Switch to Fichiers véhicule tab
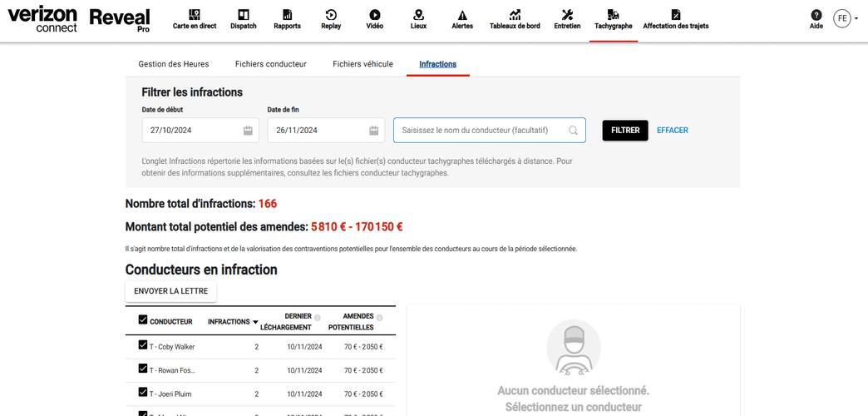868x416 pixels. point(363,64)
